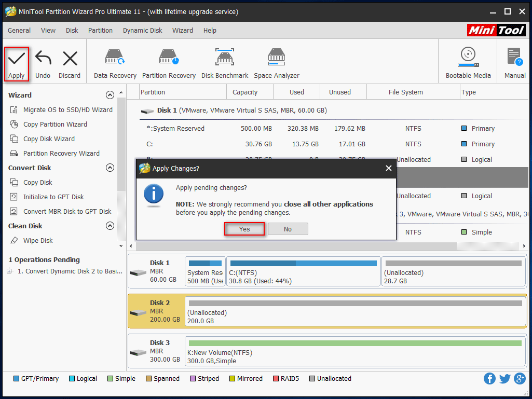The image size is (532, 399).
Task: Select Disk 2 unallocated 200.0 GB block
Action: 355,312
